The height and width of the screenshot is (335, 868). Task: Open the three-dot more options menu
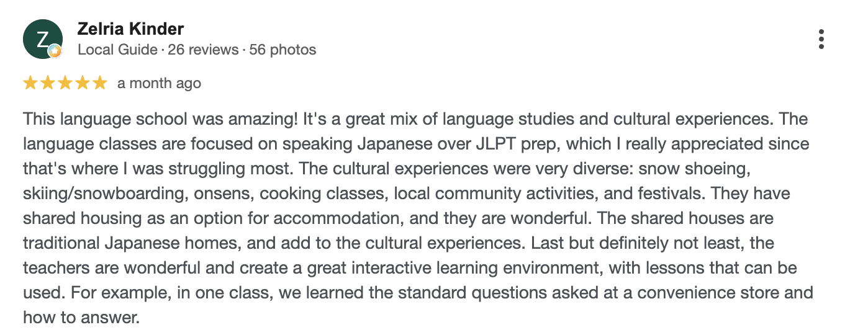(821, 39)
